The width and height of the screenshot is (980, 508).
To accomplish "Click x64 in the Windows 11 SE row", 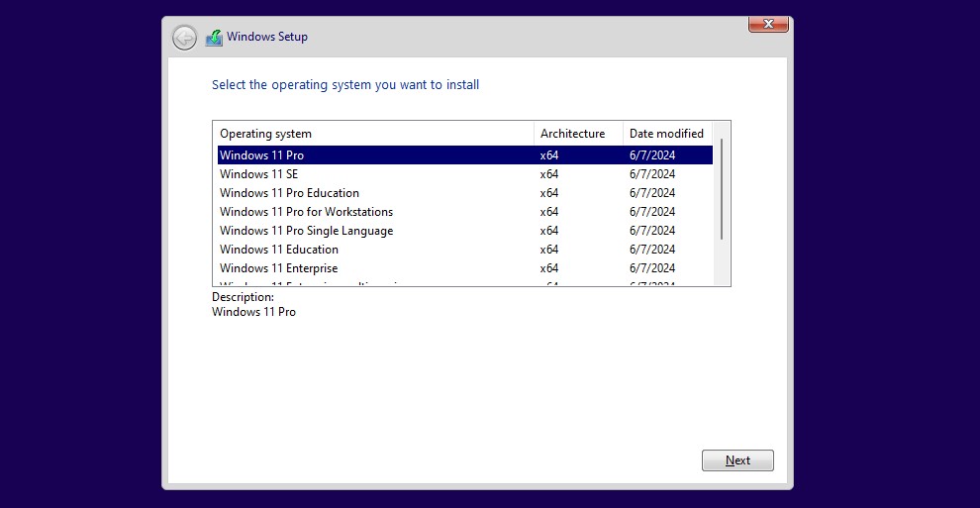I will tap(548, 174).
